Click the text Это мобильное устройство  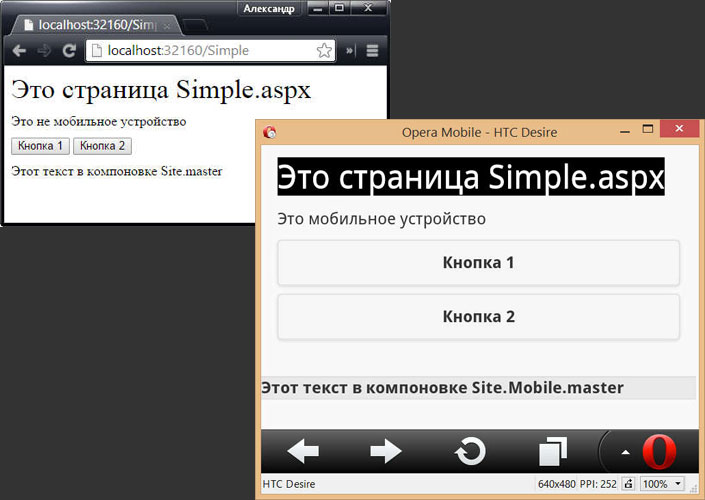(381, 219)
